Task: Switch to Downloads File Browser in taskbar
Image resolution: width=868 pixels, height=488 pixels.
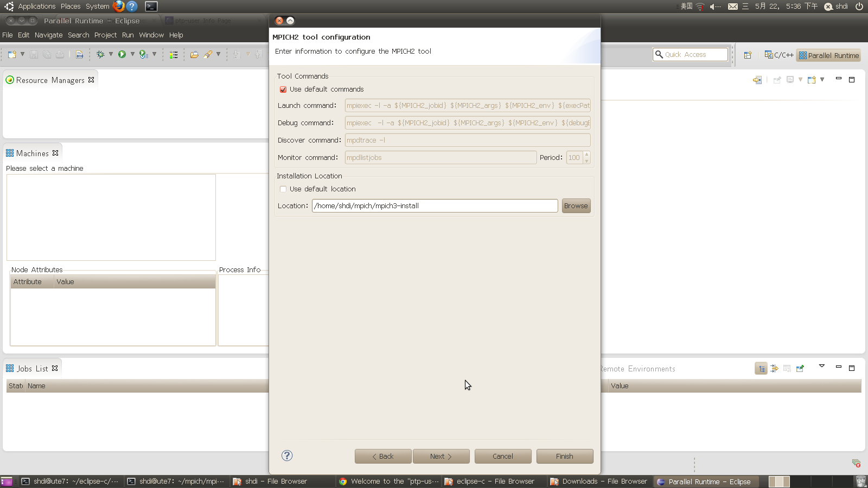Action: [599, 481]
